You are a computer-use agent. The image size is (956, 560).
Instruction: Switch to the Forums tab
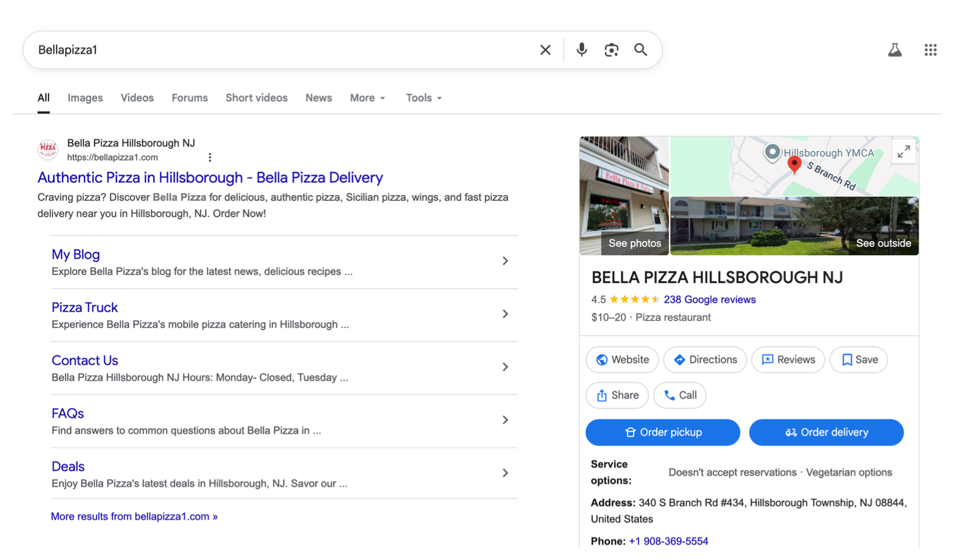189,98
